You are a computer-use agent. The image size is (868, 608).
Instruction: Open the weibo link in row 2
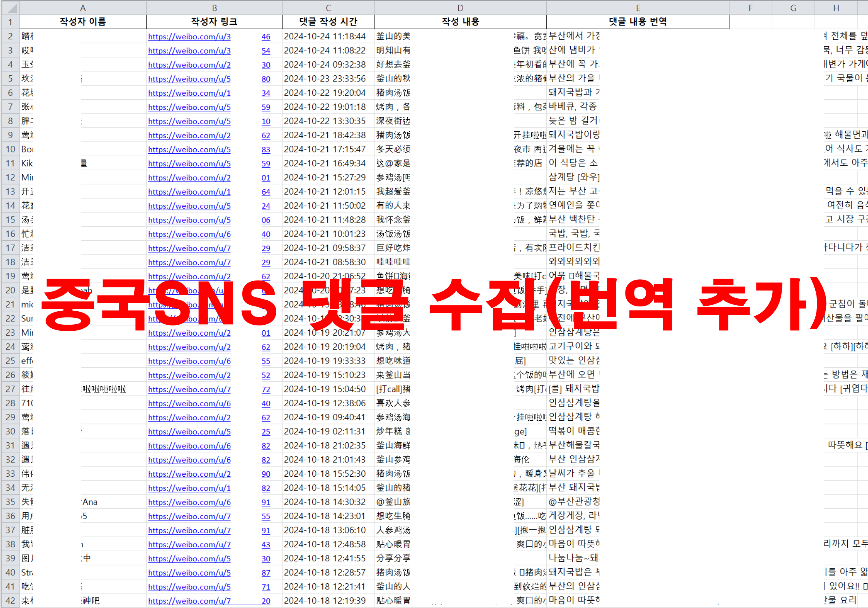(189, 36)
